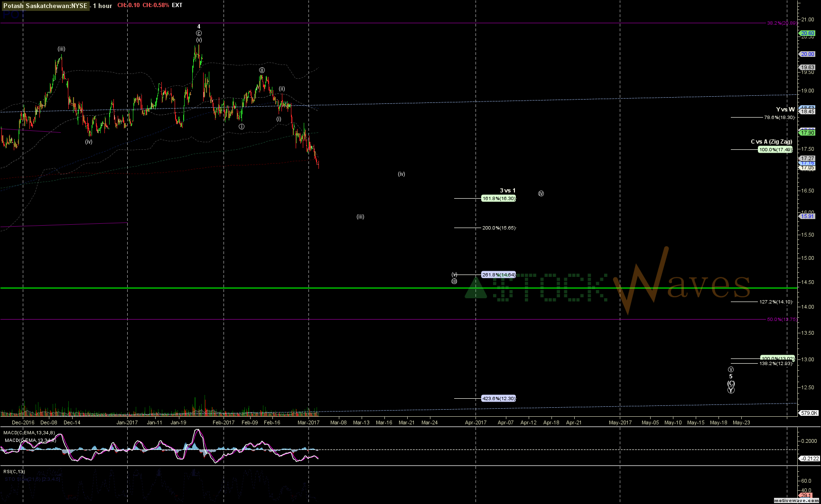This screenshot has height=504, width=821.
Task: Click the 200.0%(15.65) extension label
Action: [x=499, y=228]
